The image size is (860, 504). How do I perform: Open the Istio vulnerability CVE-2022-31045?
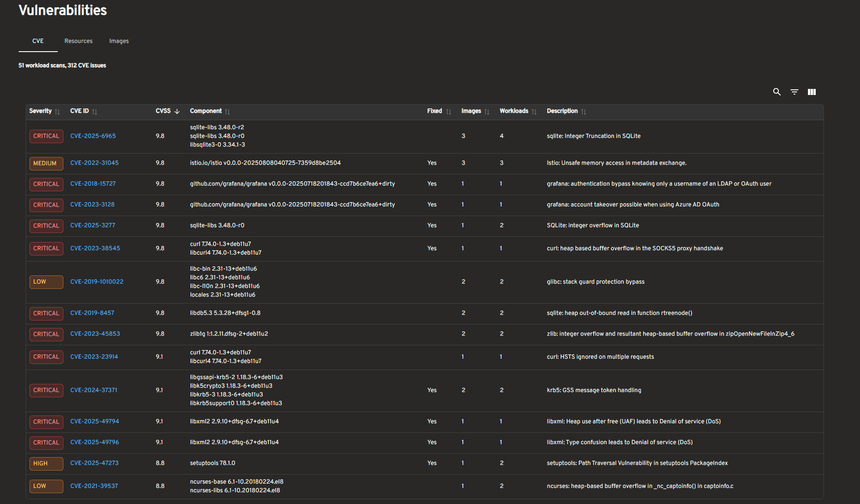[x=94, y=163]
